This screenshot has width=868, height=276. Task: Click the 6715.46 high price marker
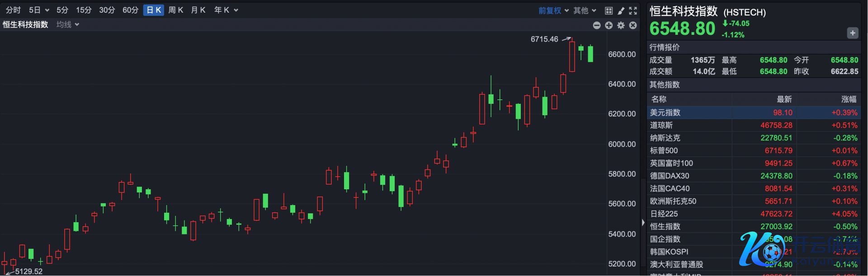544,39
